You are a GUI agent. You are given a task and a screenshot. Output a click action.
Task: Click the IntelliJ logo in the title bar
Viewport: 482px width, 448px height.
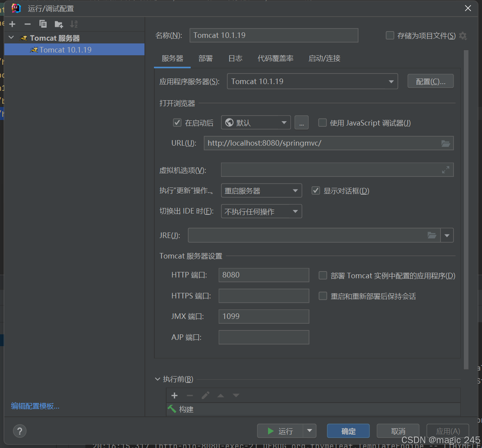(16, 8)
